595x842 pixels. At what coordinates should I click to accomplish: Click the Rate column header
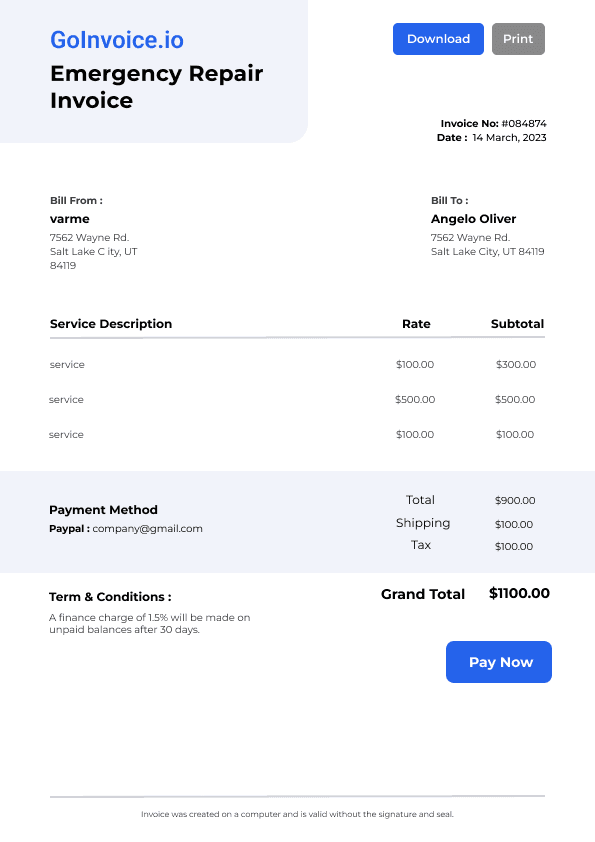(416, 324)
